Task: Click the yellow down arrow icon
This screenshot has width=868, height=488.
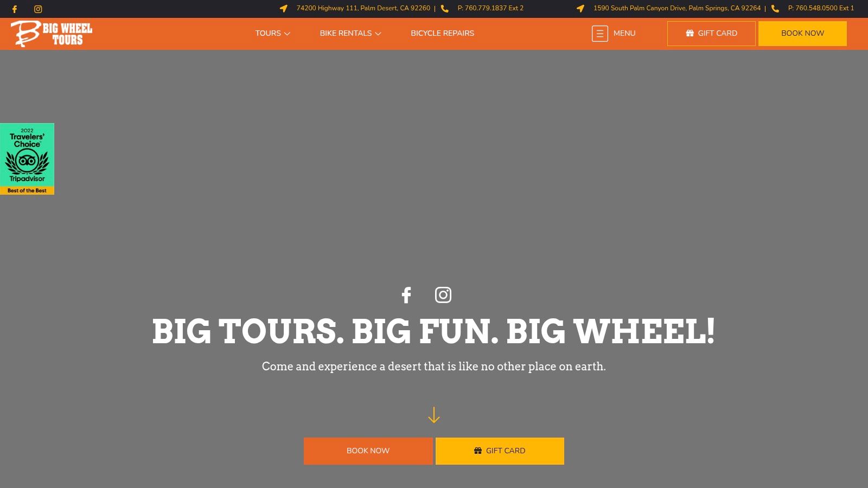Action: [x=433, y=415]
